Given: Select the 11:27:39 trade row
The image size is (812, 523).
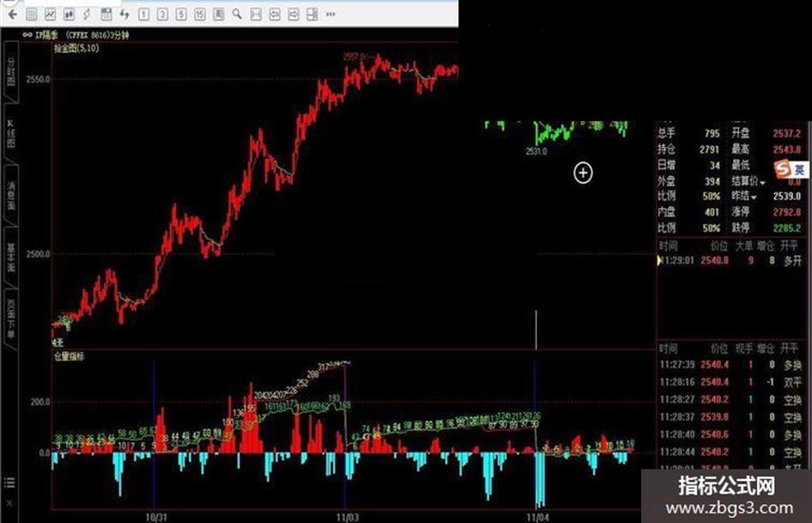Looking at the screenshot, I should 732,364.
